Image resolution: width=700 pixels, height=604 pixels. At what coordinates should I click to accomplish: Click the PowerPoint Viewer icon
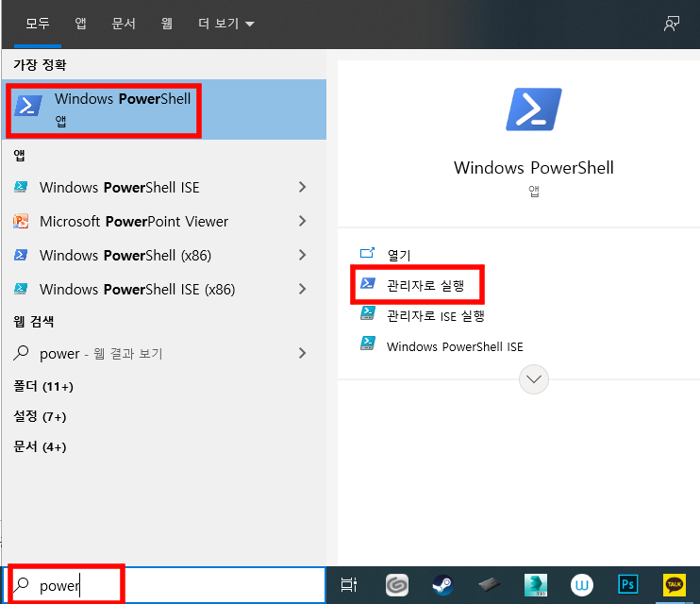[21, 221]
